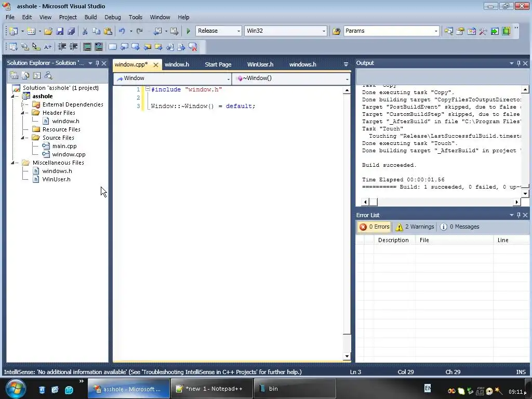The width and height of the screenshot is (532, 399).
Task: Toggle a bookmark on the current line
Action: coord(113,47)
